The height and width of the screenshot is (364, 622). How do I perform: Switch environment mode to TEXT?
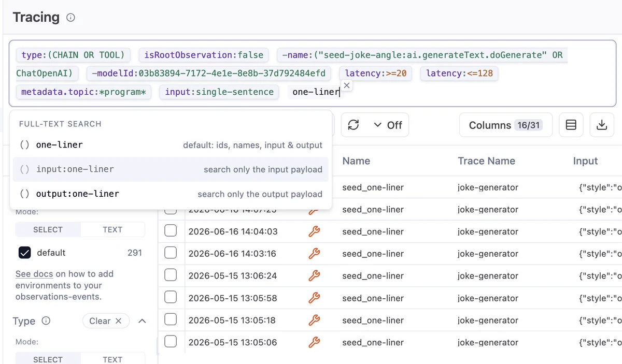(112, 229)
